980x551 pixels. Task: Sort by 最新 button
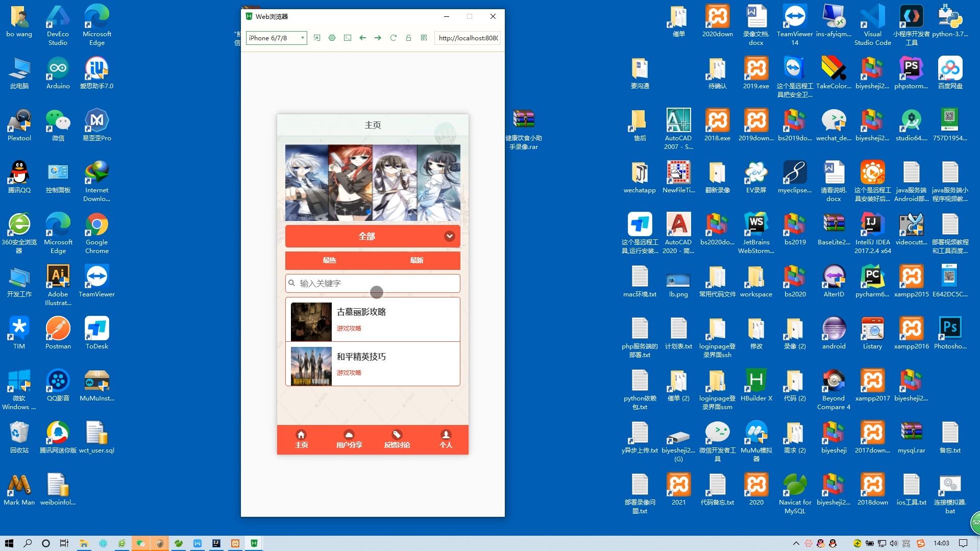pos(416,260)
